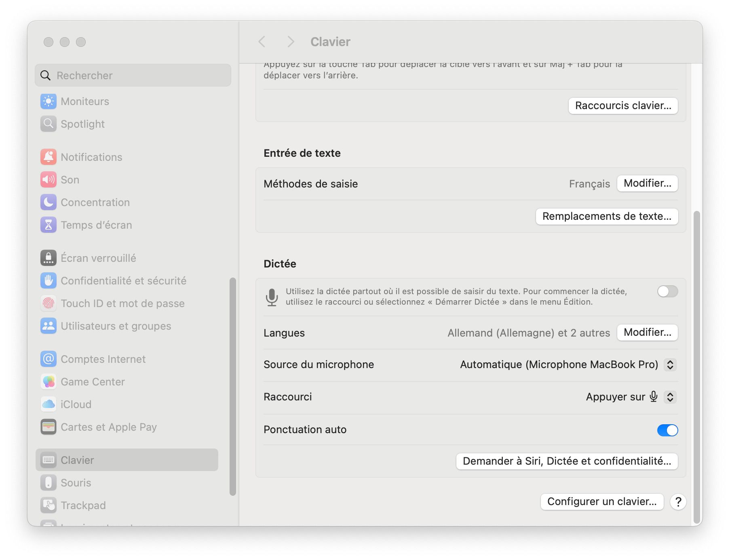
Task: Open the Raccourci shortcut dropdown
Action: pos(670,397)
